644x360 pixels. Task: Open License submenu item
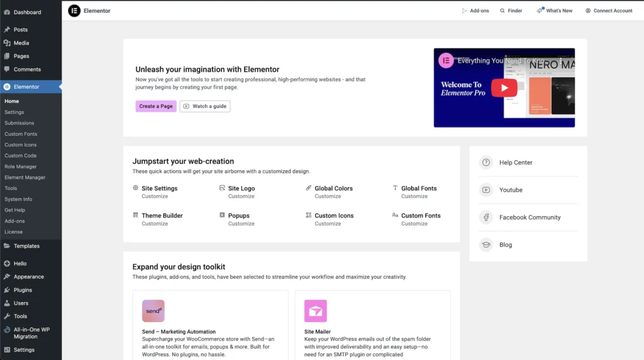pos(14,231)
